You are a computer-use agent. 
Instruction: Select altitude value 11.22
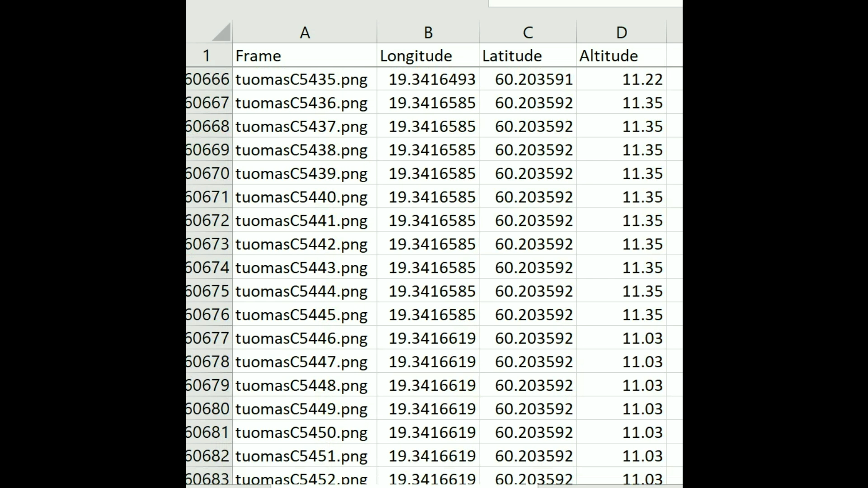coord(621,79)
